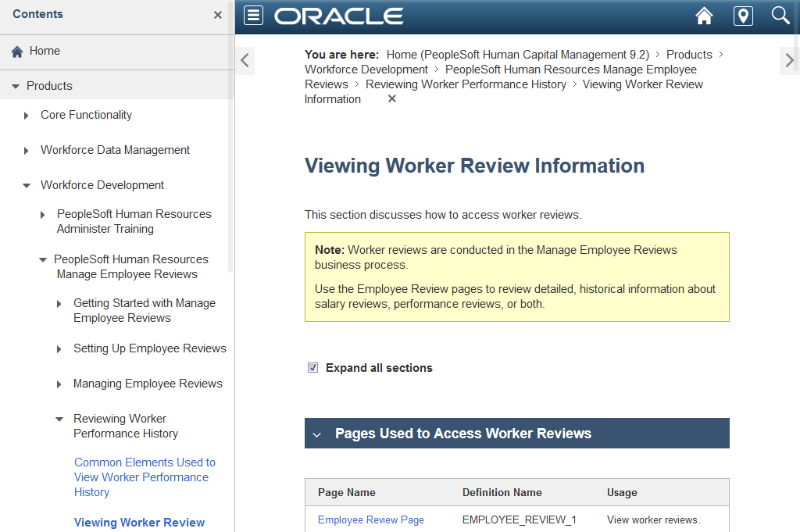The image size is (800, 532).
Task: Uncheck Expand all sections
Action: (312, 367)
